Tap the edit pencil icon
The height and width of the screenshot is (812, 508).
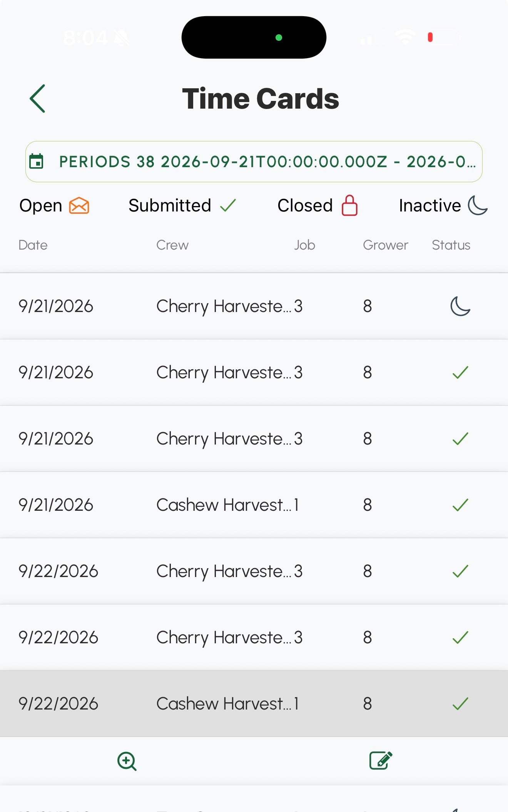tap(381, 760)
